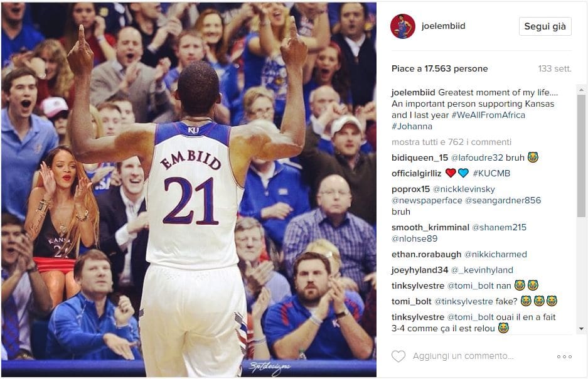
Task: Expand all comments via mostra tutti
Action: 451,142
